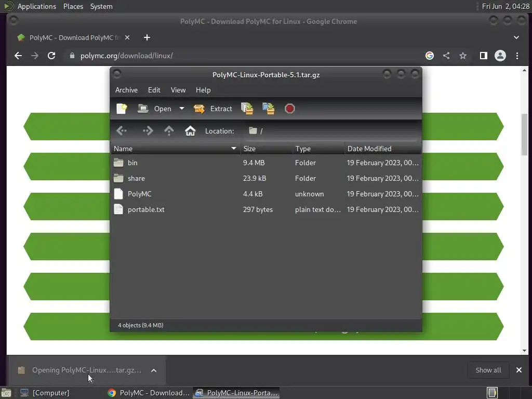Click Chrome forward navigation arrow

click(35, 56)
